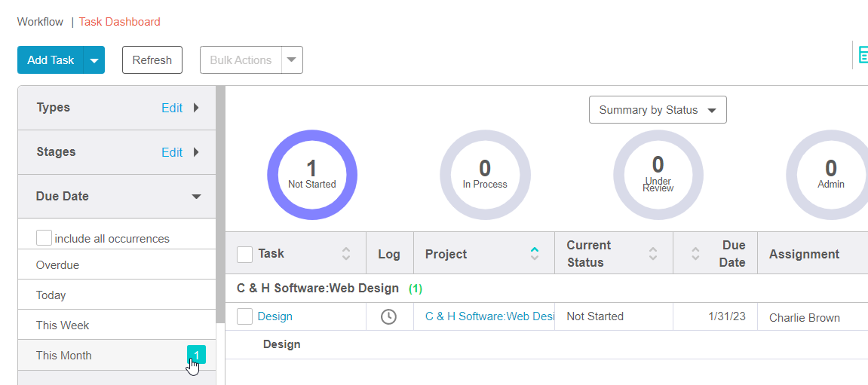Enable include all occurrences checkbox
Screen dimensions: 868x385
click(44, 238)
